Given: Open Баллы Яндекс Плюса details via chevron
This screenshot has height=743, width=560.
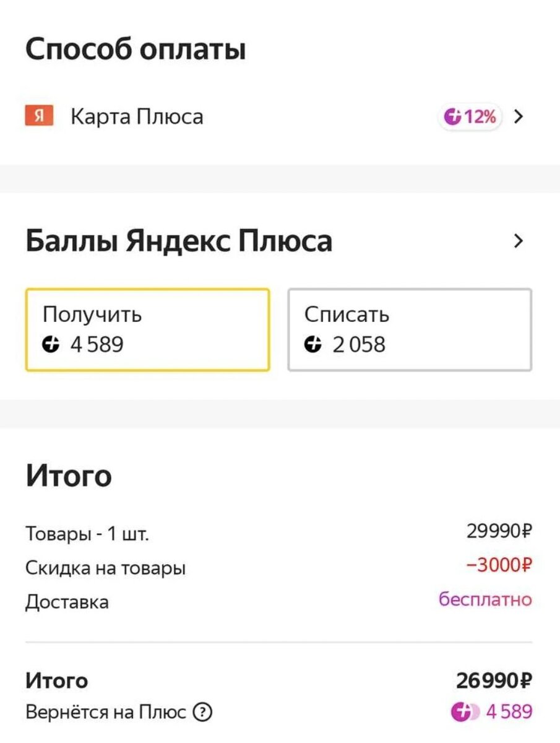Looking at the screenshot, I should click(x=519, y=241).
